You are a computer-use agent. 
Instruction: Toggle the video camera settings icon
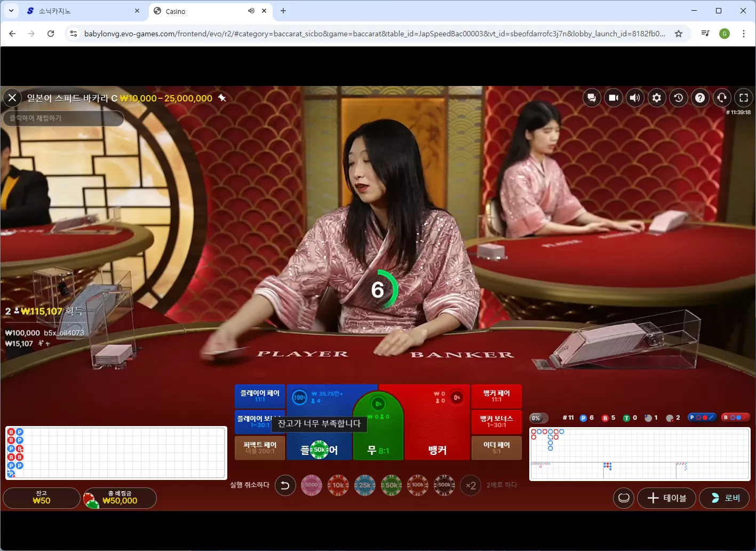pyautogui.click(x=614, y=98)
